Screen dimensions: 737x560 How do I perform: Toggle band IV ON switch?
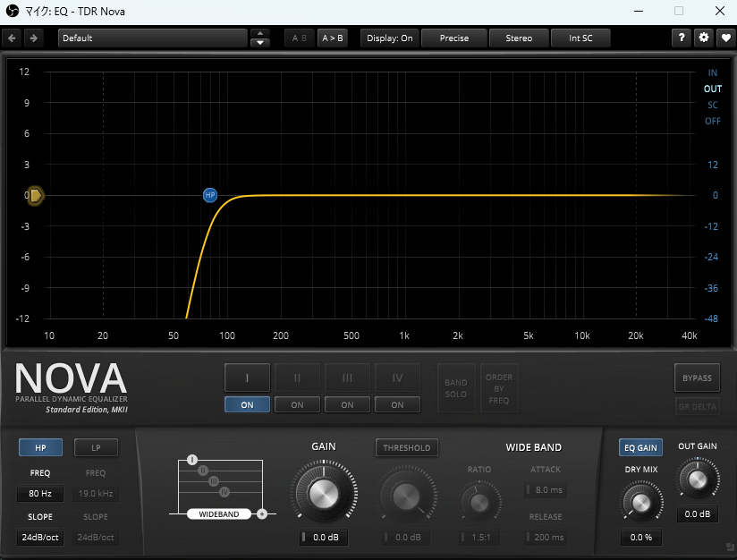point(397,405)
